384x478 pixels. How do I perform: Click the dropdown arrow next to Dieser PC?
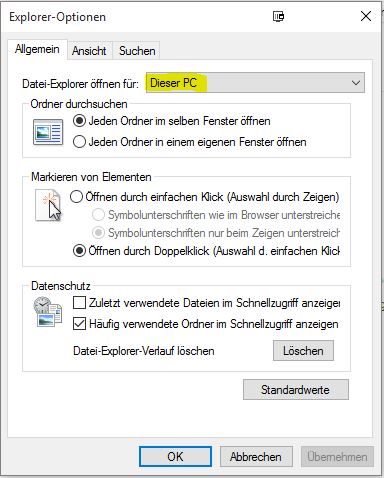[356, 83]
